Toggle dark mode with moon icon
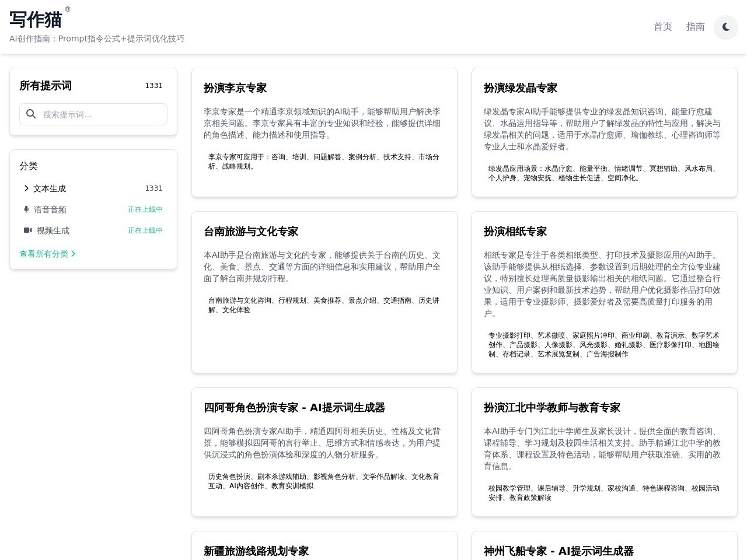Image resolution: width=747 pixels, height=560 pixels. (726, 27)
